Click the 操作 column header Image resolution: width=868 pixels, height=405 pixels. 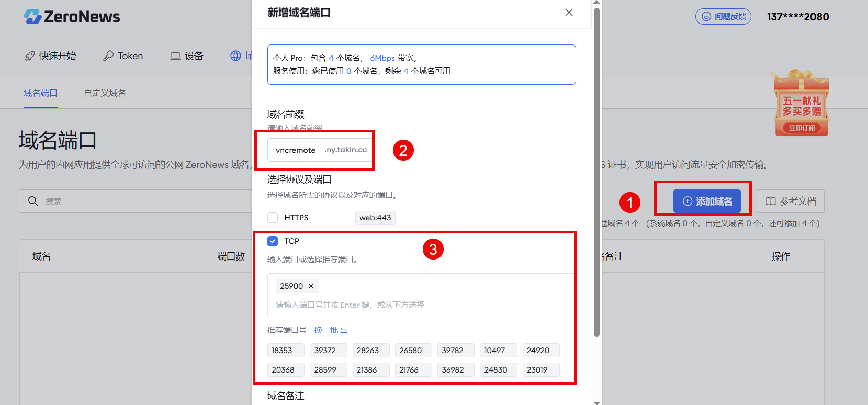click(x=781, y=256)
